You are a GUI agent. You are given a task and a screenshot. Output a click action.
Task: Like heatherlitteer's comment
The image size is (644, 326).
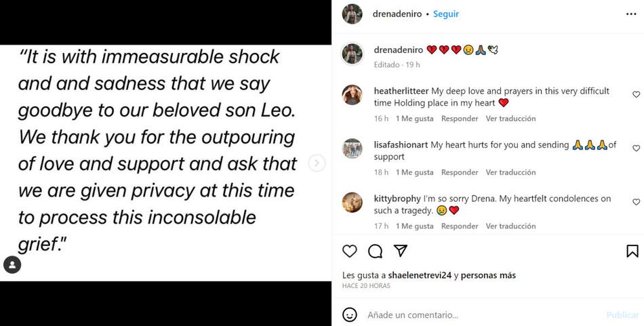click(636, 95)
